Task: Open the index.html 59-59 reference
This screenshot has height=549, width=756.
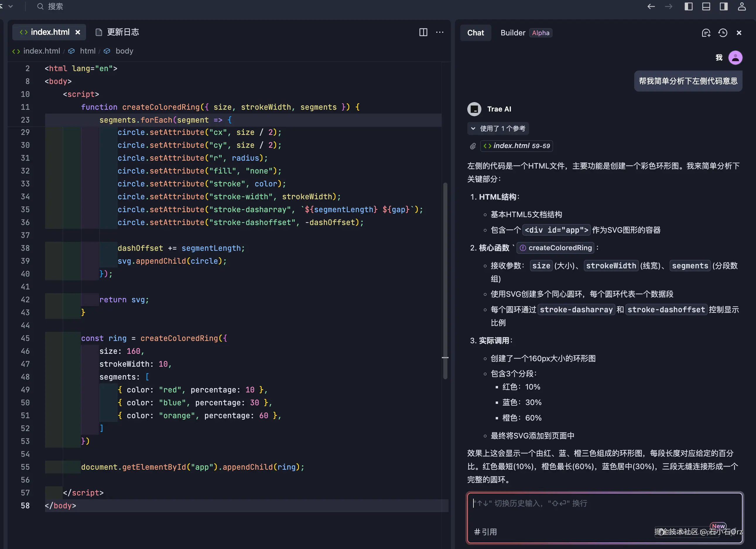Action: pyautogui.click(x=517, y=146)
